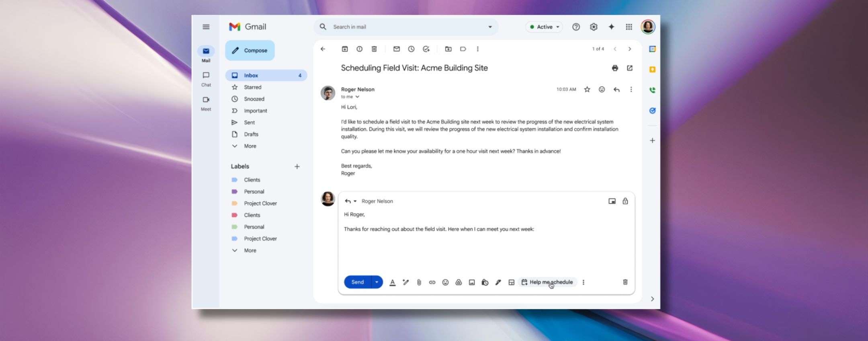Viewport: 868px width, 341px height.
Task: Switch to the Chat tab
Action: [206, 79]
